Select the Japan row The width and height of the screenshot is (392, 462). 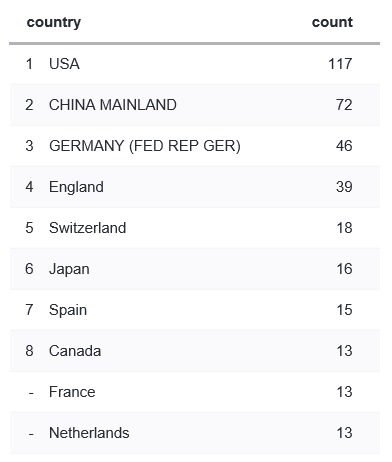195,269
